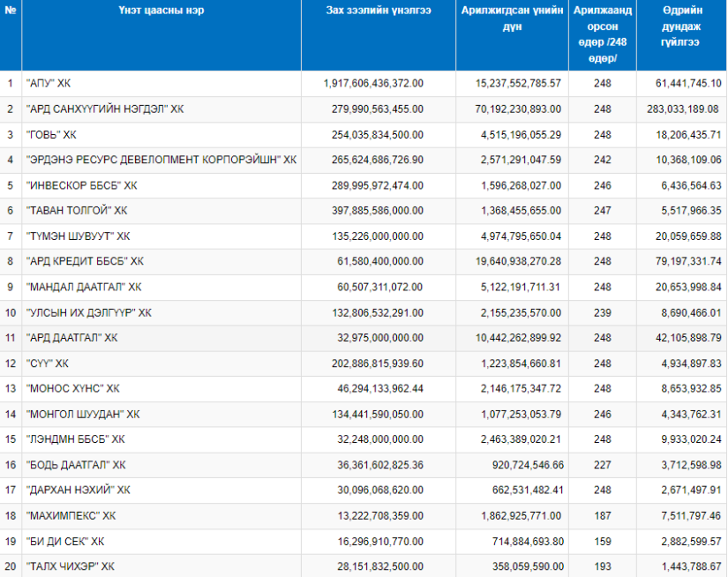Select "МОНГОЛ ШУУДАН" ХК name
728x577 pixels.
(x=83, y=415)
